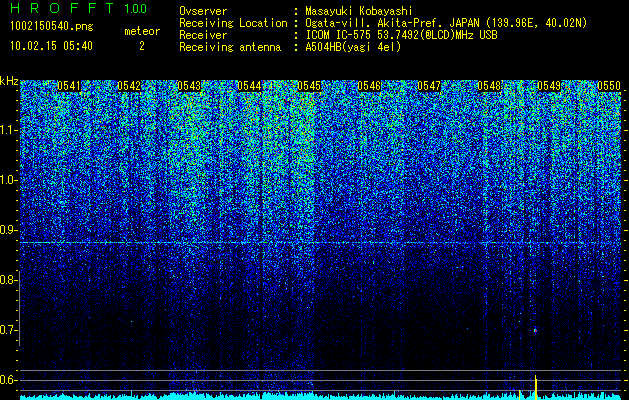Click the 0544 time marker
The image size is (629, 400).
point(249,86)
